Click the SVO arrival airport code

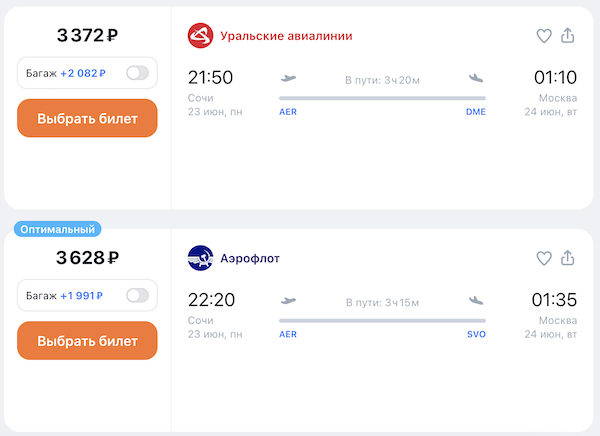coord(476,334)
